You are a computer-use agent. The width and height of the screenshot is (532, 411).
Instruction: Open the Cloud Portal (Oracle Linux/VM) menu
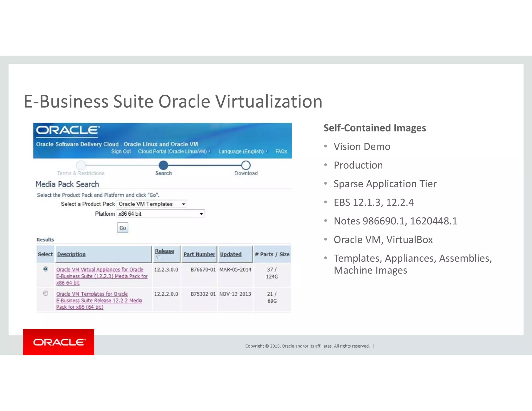[174, 151]
